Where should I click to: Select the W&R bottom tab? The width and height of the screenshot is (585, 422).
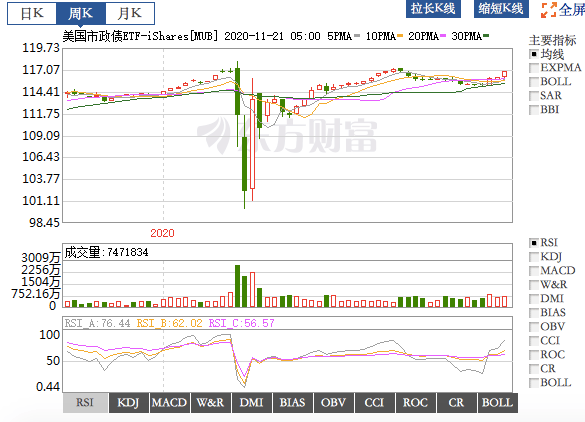[x=210, y=403]
